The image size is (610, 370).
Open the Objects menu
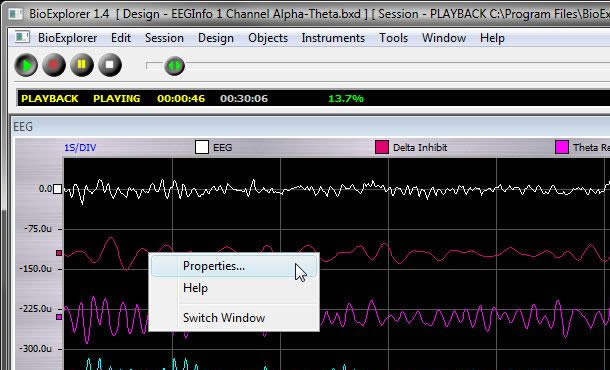point(268,38)
